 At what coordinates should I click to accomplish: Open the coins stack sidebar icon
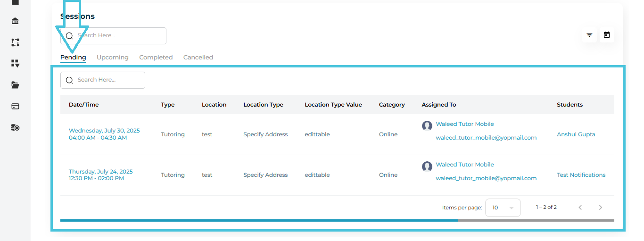point(15,128)
